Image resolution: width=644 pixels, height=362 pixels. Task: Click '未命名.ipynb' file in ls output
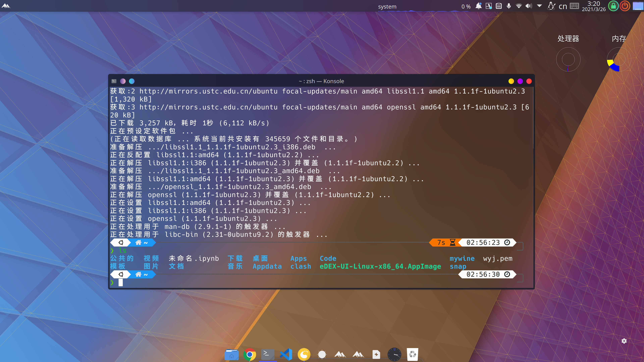click(x=194, y=258)
